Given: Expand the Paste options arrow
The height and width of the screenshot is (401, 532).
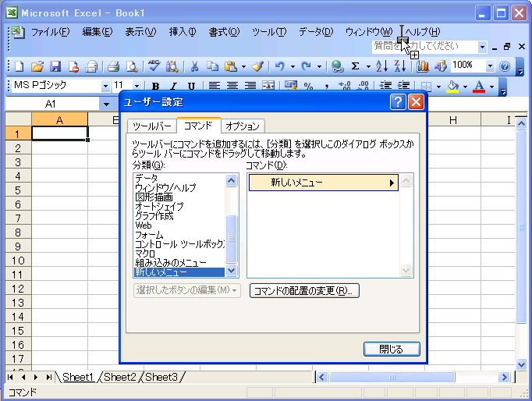Looking at the screenshot, I should click(x=243, y=66).
